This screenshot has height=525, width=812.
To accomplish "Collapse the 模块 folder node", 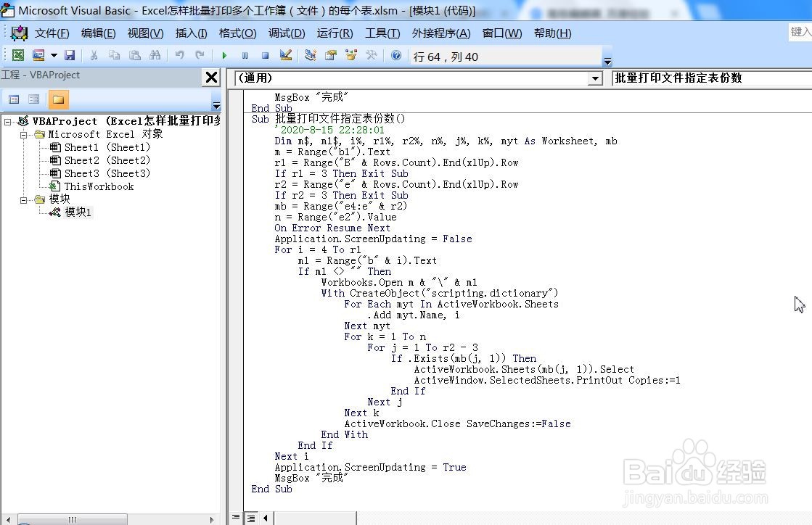I will point(23,200).
